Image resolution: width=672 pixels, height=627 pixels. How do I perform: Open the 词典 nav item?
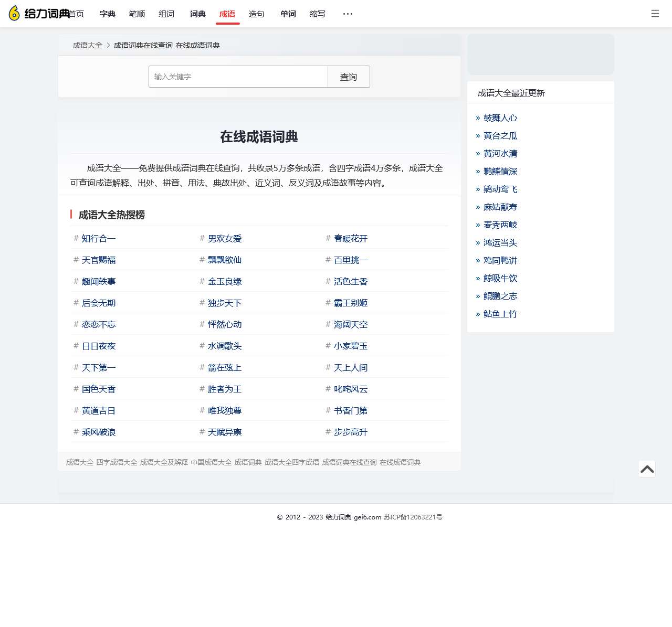[198, 14]
